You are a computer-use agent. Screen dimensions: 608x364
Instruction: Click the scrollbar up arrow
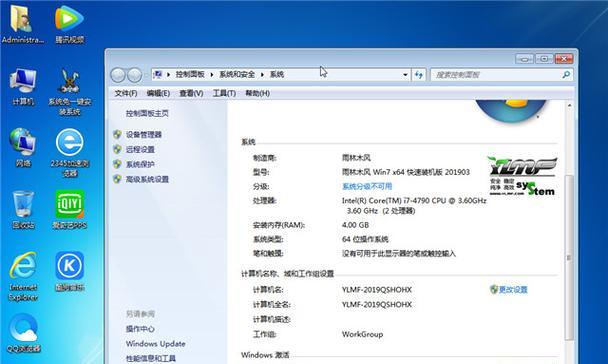pyautogui.click(x=569, y=105)
